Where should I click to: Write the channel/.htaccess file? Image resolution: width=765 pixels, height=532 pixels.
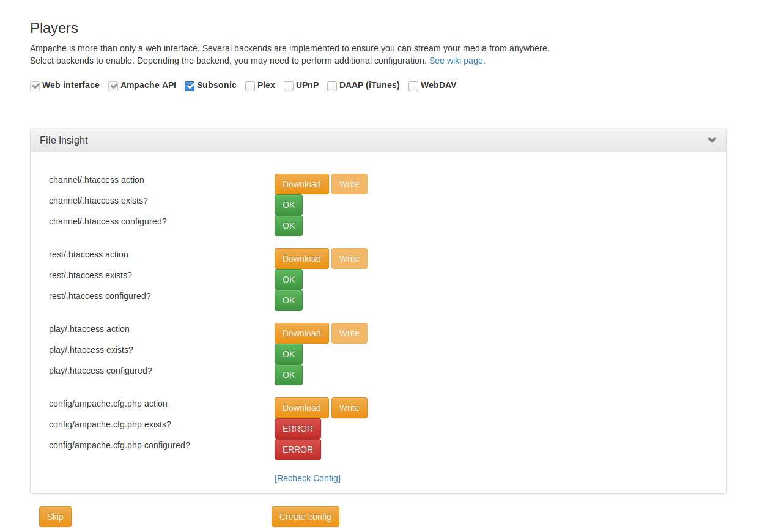[x=349, y=184]
